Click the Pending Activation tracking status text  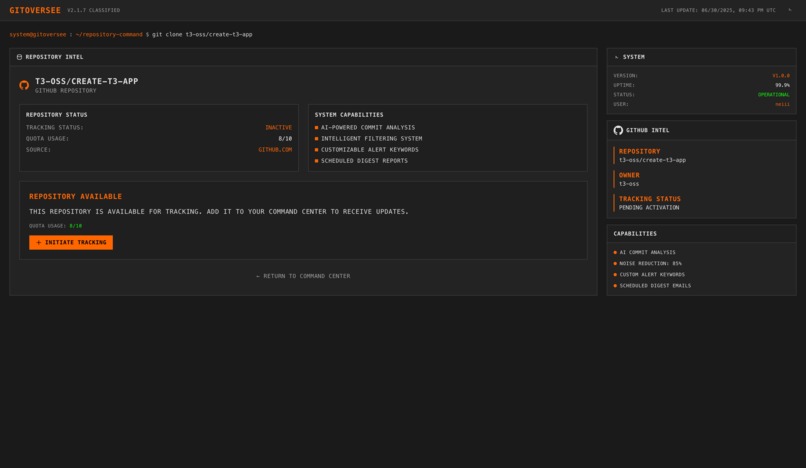coord(649,208)
